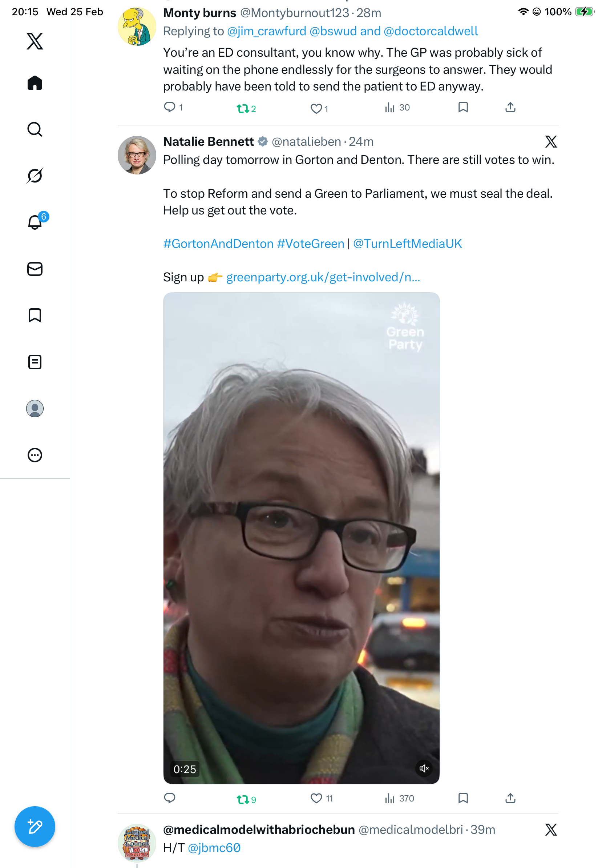The height and width of the screenshot is (868, 606).
Task: Unmute the Green Party video
Action: [424, 768]
